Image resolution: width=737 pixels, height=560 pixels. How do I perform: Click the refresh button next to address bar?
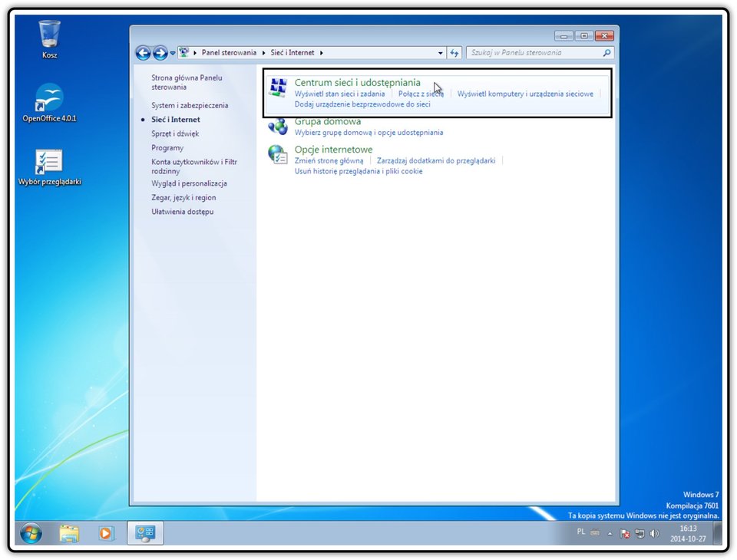coord(454,53)
